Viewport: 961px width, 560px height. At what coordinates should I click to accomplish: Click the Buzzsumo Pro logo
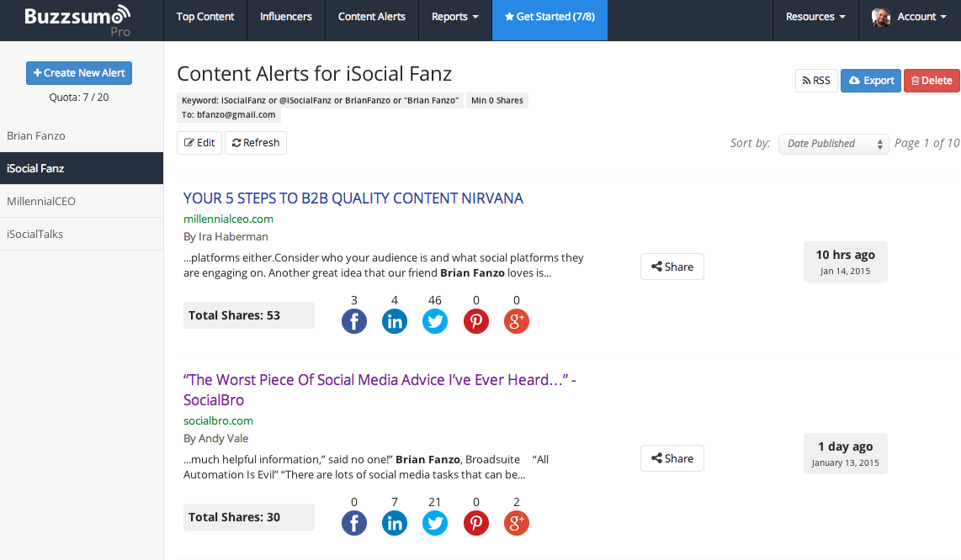pos(77,20)
